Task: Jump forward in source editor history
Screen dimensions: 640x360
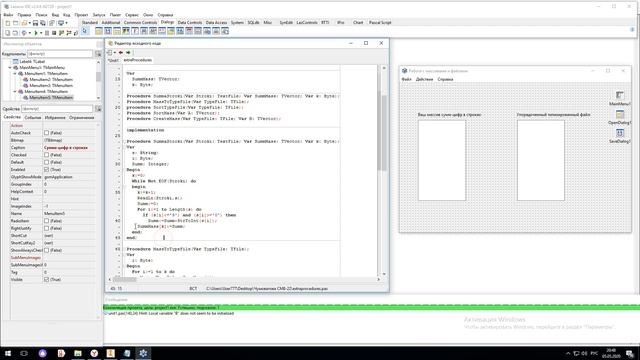Action: point(128,52)
